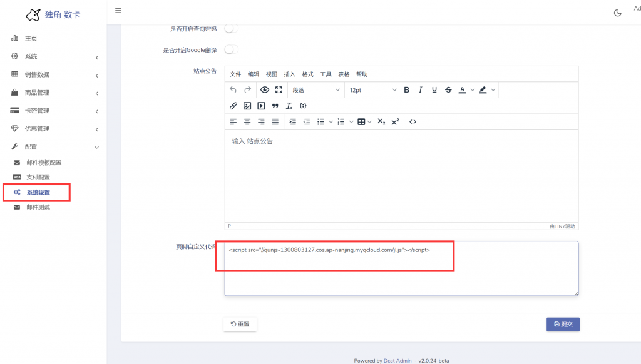The width and height of the screenshot is (641, 364).
Task: Apply the highlight background color button
Action: point(483,90)
